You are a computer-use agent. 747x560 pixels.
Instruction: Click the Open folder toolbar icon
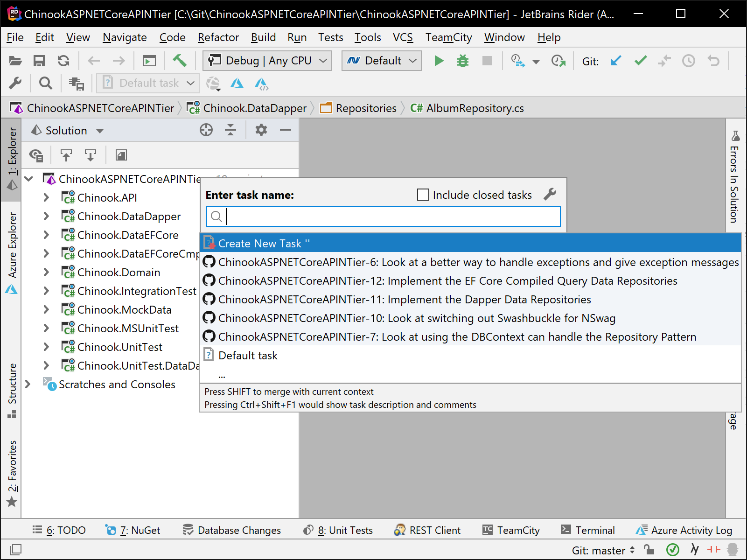coord(15,61)
